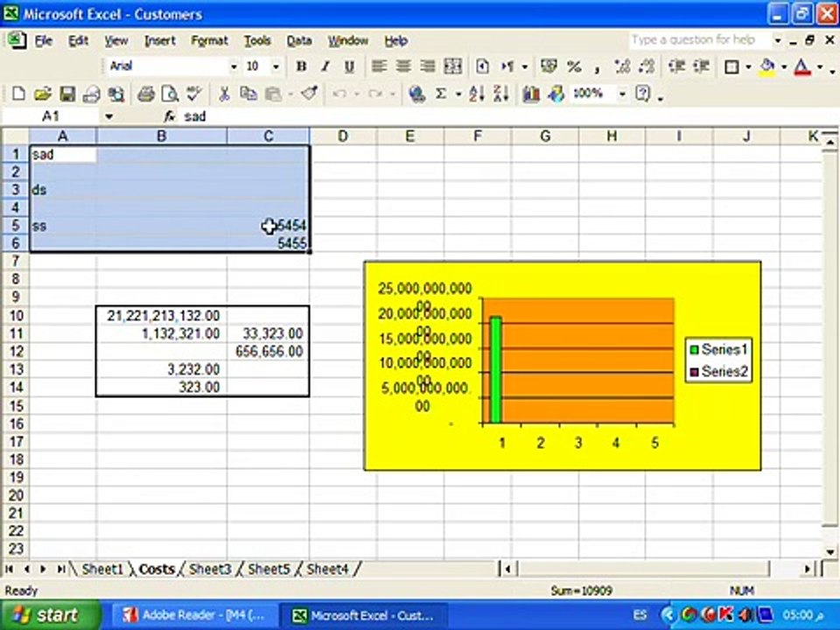Viewport: 840px width, 630px height.
Task: Run the Spelling check icon
Action: click(x=194, y=94)
